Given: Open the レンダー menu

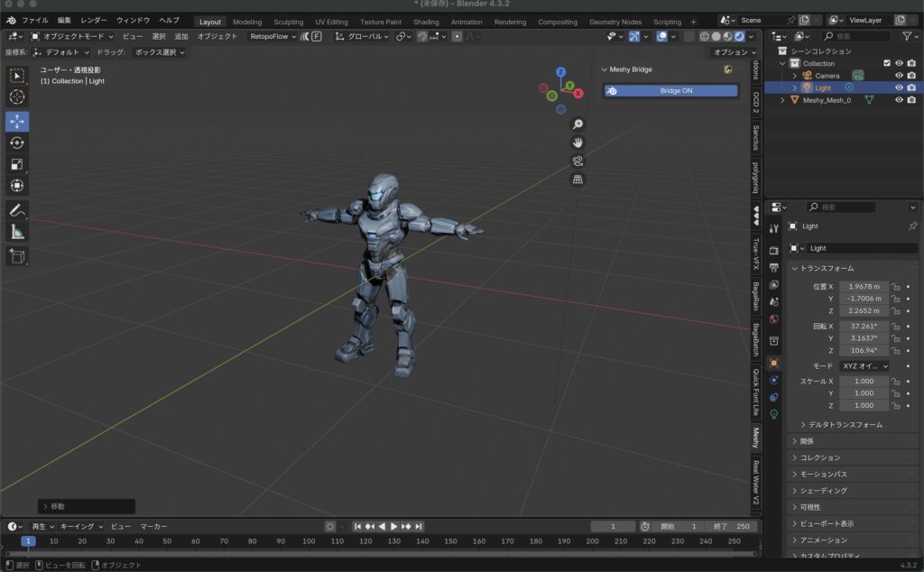Looking at the screenshot, I should coord(94,20).
